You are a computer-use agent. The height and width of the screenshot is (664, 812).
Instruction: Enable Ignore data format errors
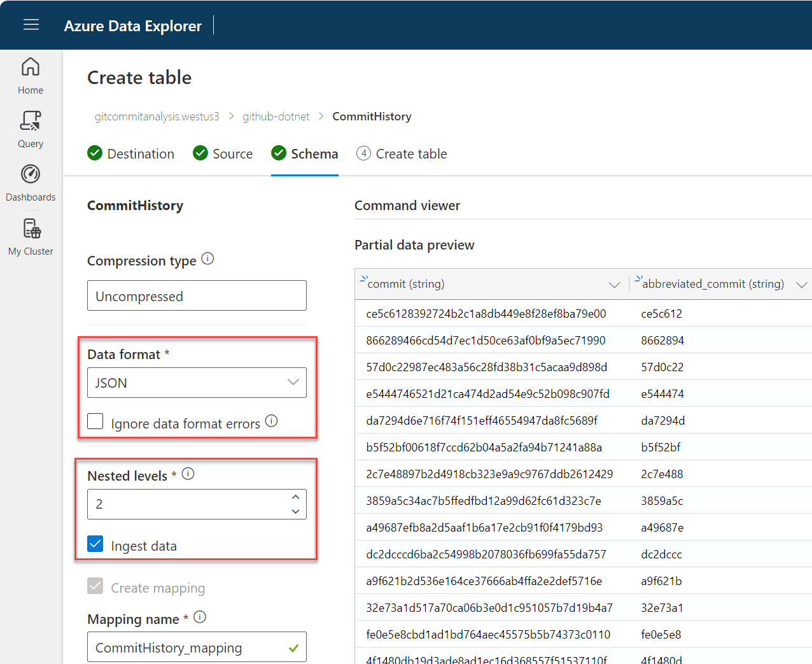95,421
